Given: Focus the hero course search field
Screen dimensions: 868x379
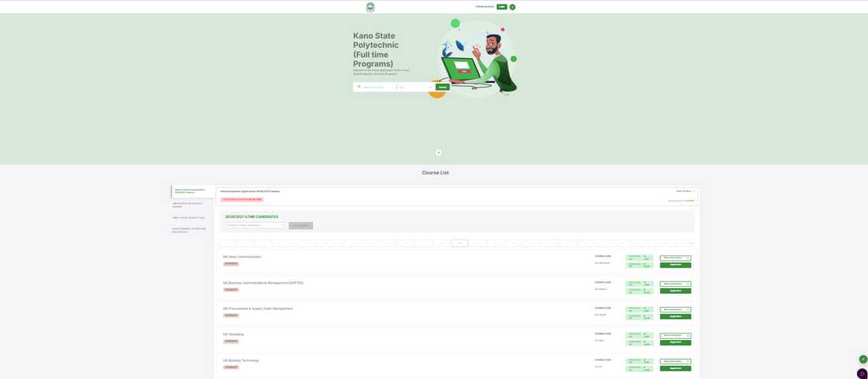Looking at the screenshot, I should 375,87.
